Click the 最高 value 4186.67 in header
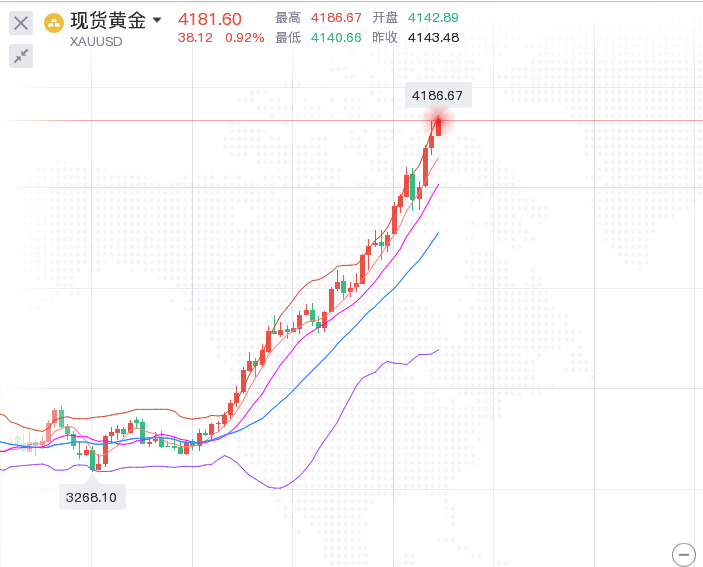The height and width of the screenshot is (567, 703). coord(336,18)
